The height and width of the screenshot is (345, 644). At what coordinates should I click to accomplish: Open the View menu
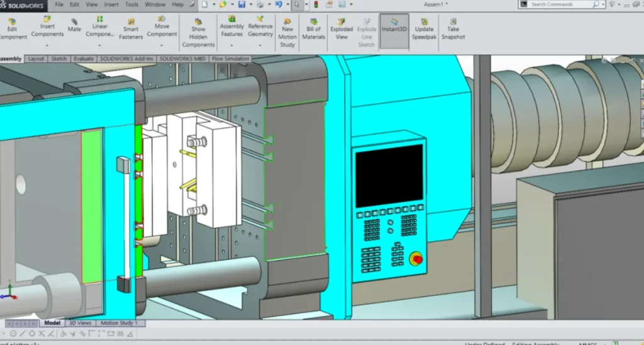click(x=92, y=4)
